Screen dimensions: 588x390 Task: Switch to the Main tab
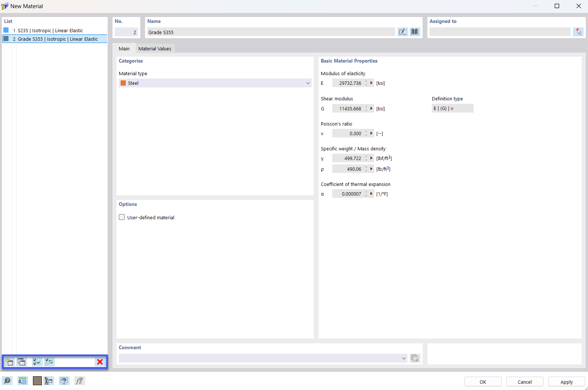tap(124, 49)
